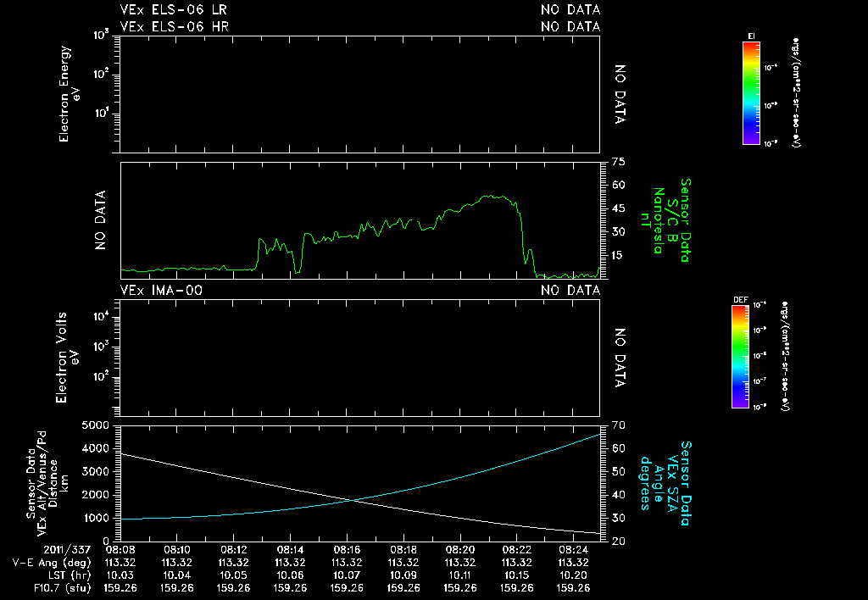
Task: Click the 70 degree SZA tick label
Action: pos(618,425)
